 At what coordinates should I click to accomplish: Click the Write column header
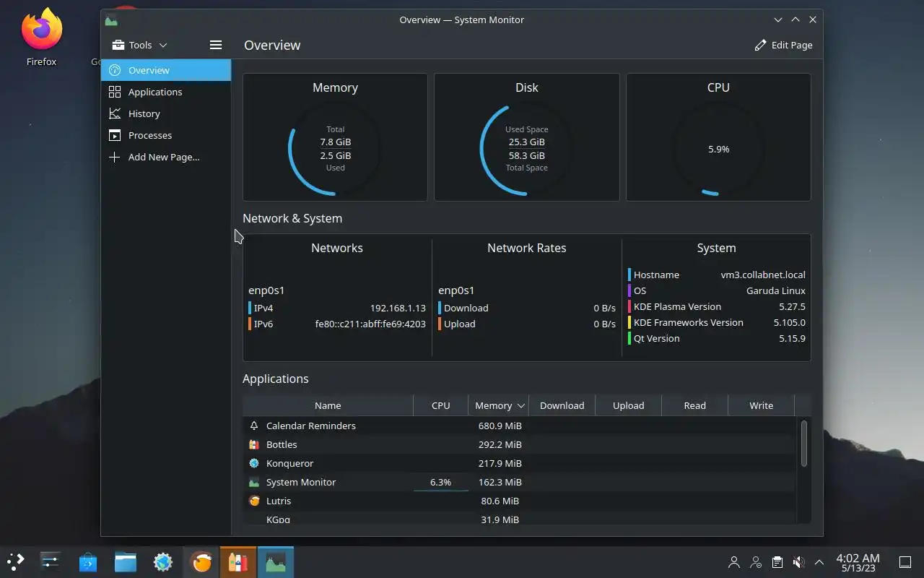[761, 405]
